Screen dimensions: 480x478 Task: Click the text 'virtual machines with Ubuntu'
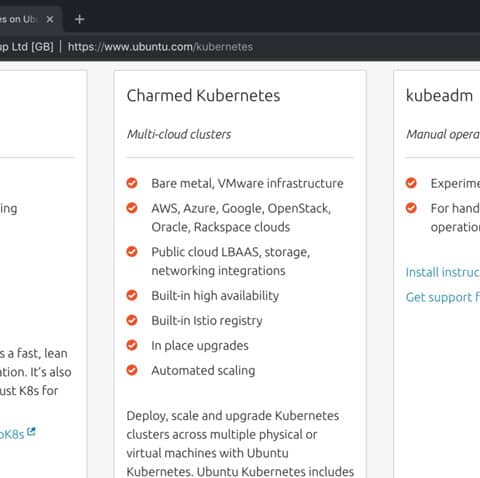[207, 453]
